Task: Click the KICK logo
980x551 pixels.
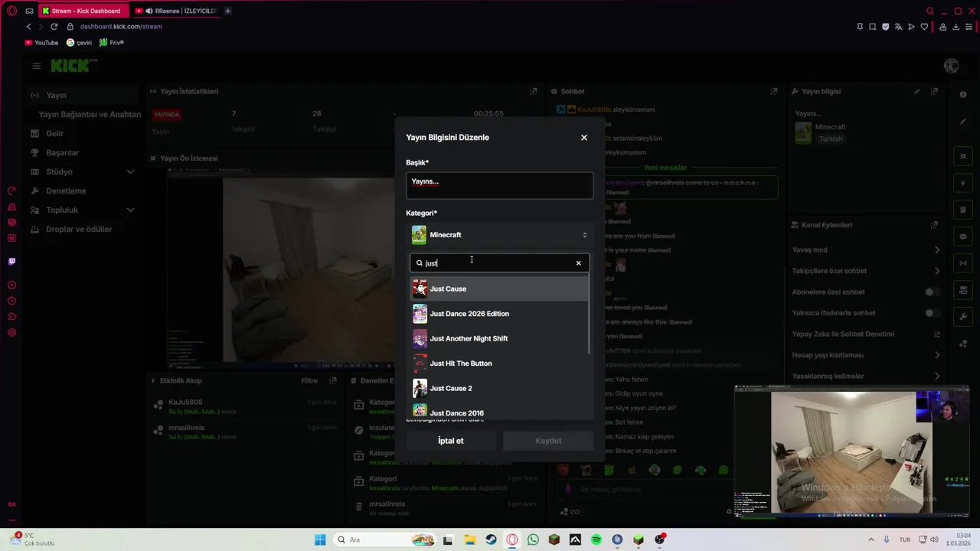Action: [x=73, y=66]
